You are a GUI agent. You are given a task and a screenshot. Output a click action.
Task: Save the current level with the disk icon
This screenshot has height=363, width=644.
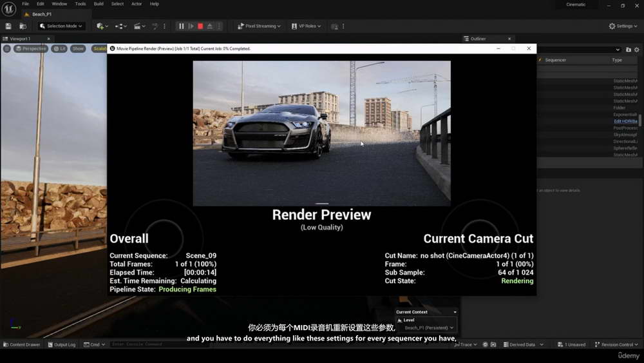8,26
